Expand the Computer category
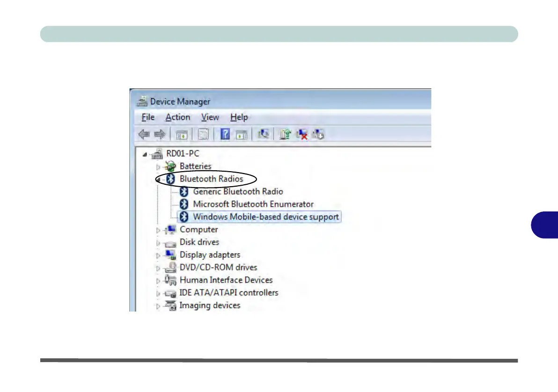The height and width of the screenshot is (392, 558). tap(158, 230)
